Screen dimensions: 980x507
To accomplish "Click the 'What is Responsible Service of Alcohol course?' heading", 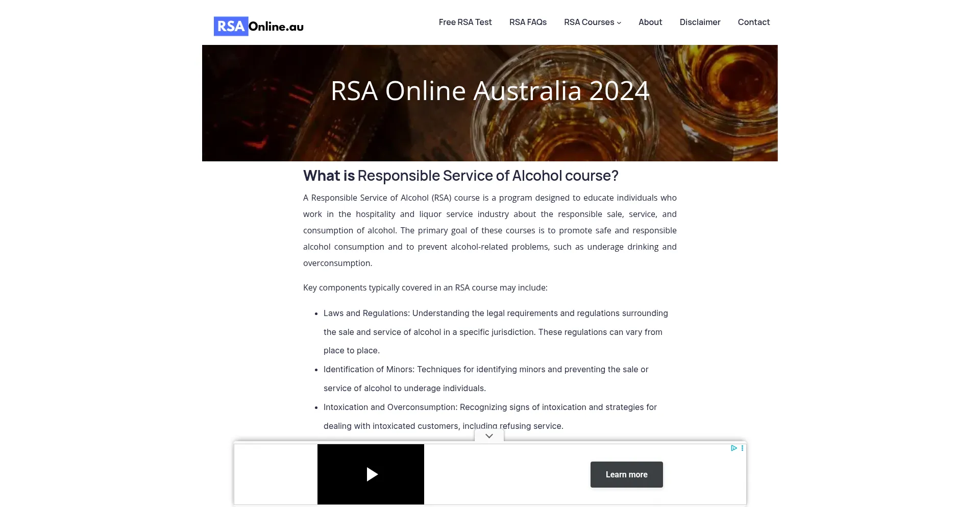I will coord(460,176).
